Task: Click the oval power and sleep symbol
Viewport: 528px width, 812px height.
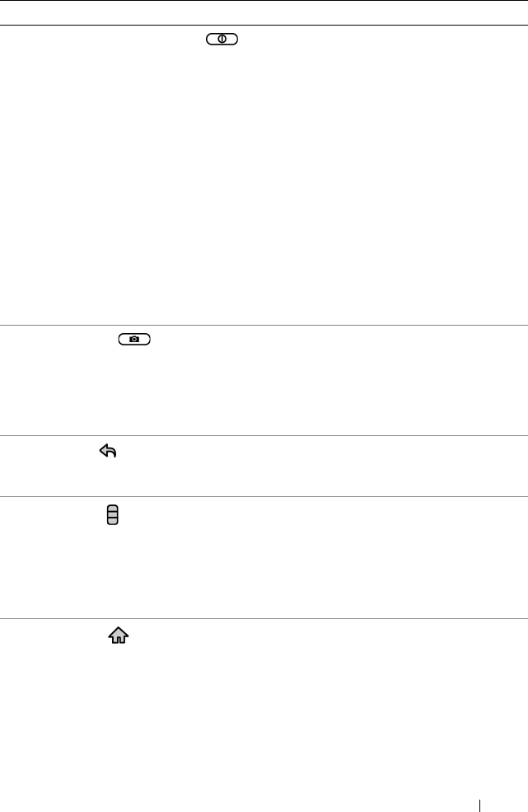Action: coord(222,40)
